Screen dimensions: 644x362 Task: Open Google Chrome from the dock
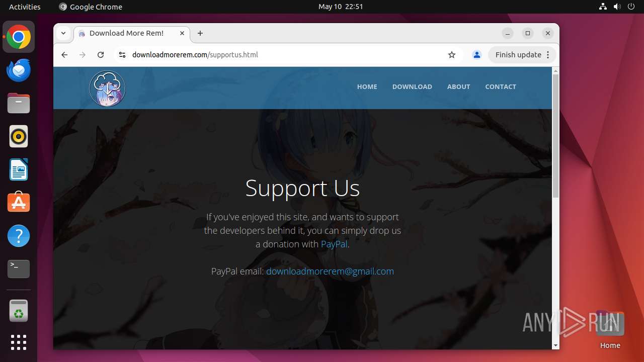point(19,37)
